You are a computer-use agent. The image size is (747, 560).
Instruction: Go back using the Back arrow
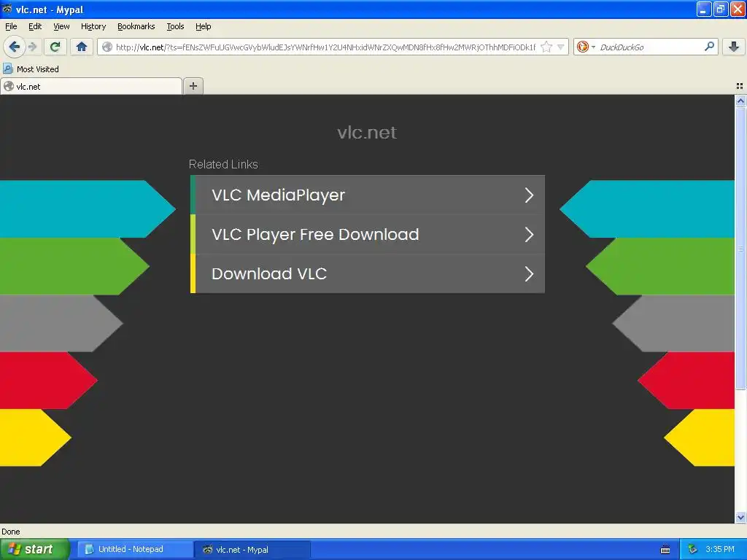(15, 47)
